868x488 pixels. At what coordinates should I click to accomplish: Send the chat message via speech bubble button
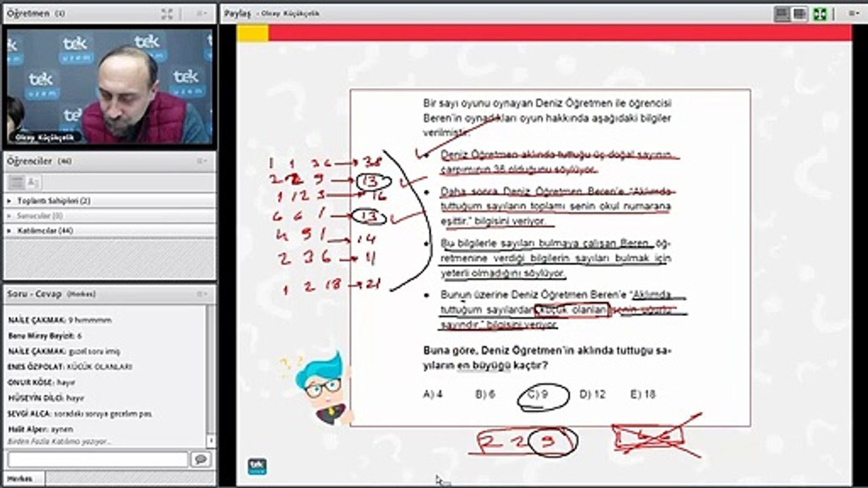pyautogui.click(x=200, y=460)
